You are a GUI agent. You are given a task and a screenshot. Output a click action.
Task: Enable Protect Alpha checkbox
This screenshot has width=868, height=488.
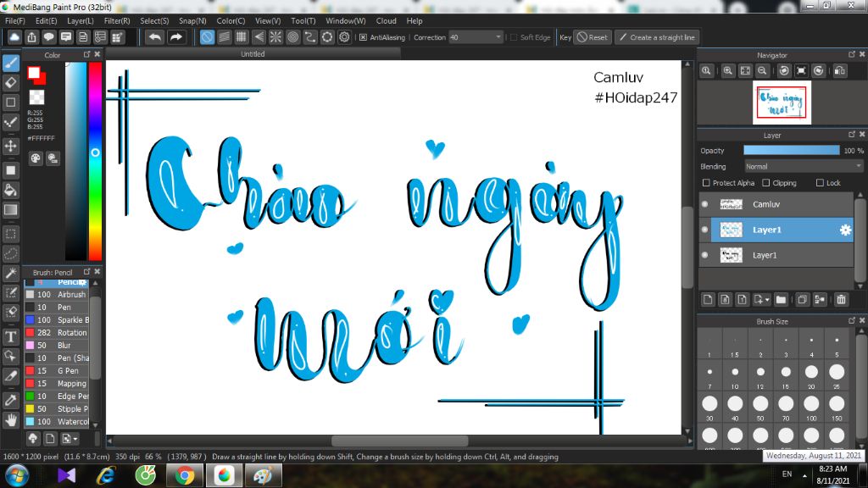(706, 183)
